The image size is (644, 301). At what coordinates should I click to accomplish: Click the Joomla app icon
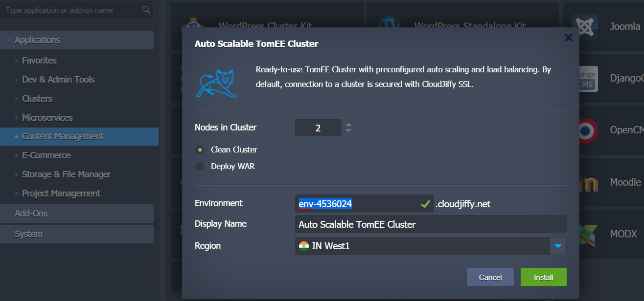pos(585,27)
